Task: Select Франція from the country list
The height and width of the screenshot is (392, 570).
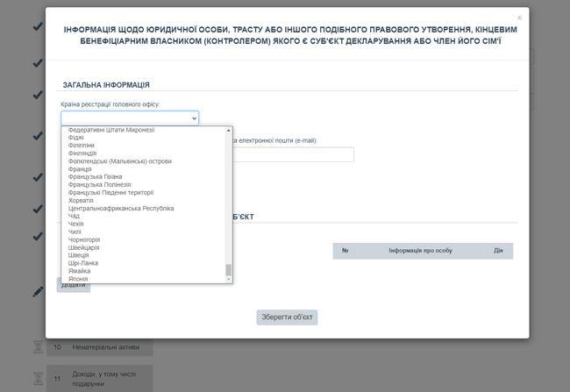Action: click(80, 169)
